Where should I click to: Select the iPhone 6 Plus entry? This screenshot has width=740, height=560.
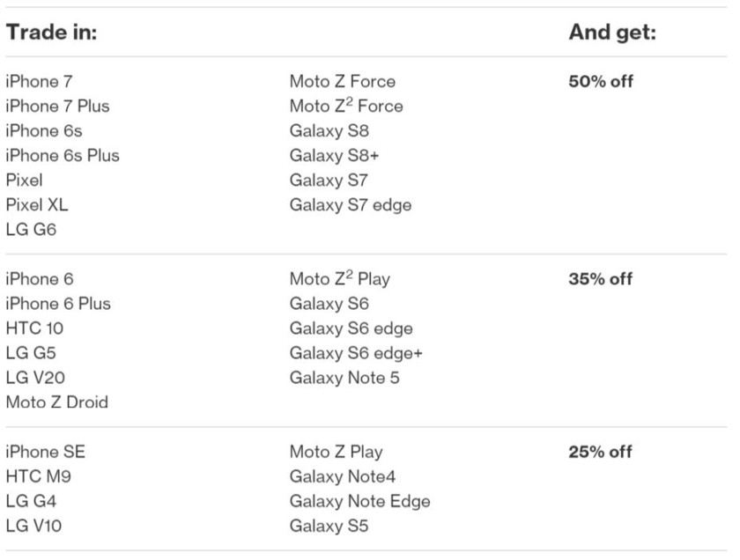coord(58,304)
